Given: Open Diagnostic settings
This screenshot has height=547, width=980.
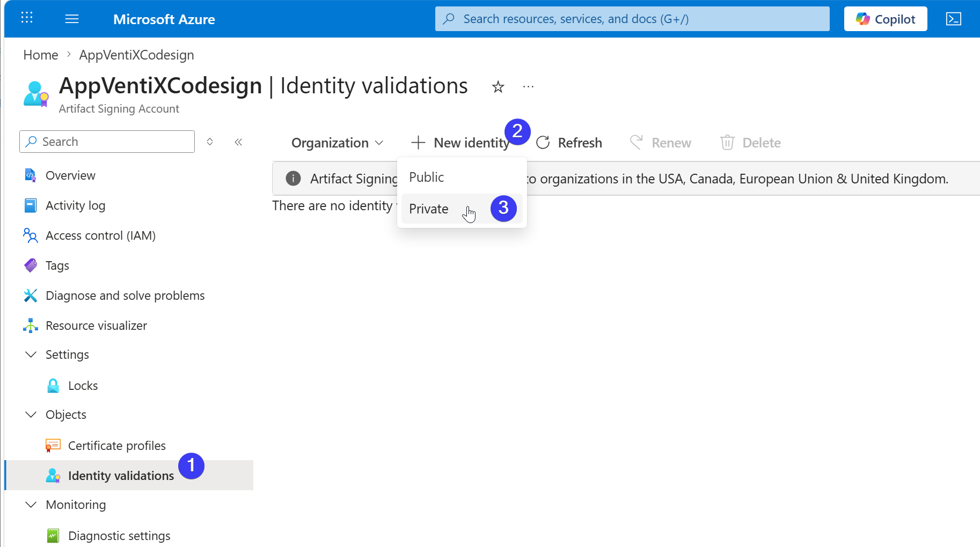Looking at the screenshot, I should tap(119, 536).
